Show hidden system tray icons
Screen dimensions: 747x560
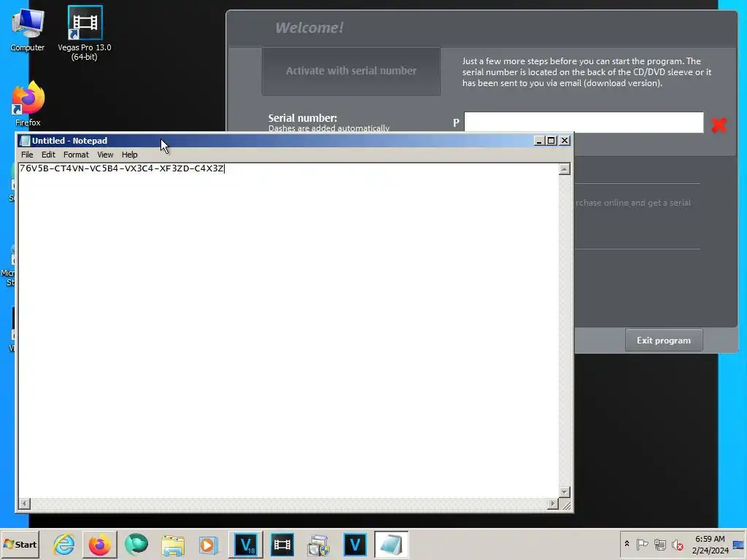coord(627,544)
